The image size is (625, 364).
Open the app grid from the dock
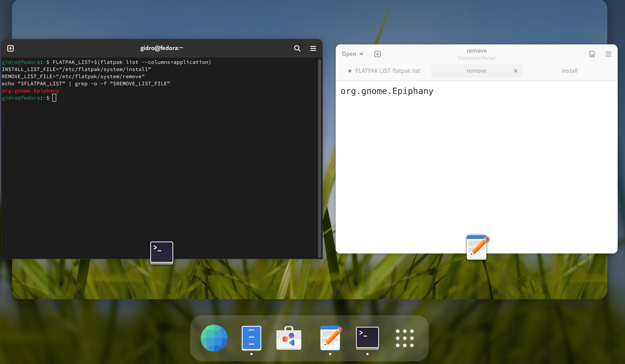405,338
